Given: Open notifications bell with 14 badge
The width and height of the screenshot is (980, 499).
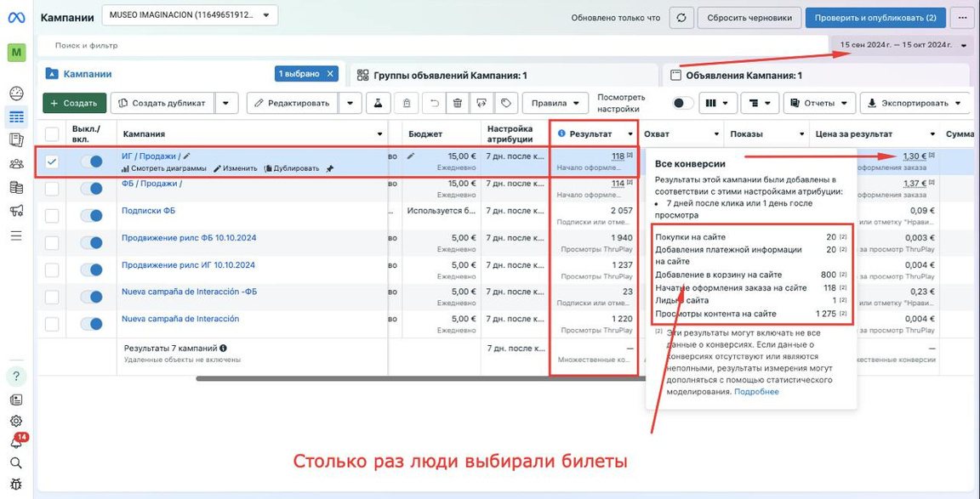Looking at the screenshot, I should point(18,441).
